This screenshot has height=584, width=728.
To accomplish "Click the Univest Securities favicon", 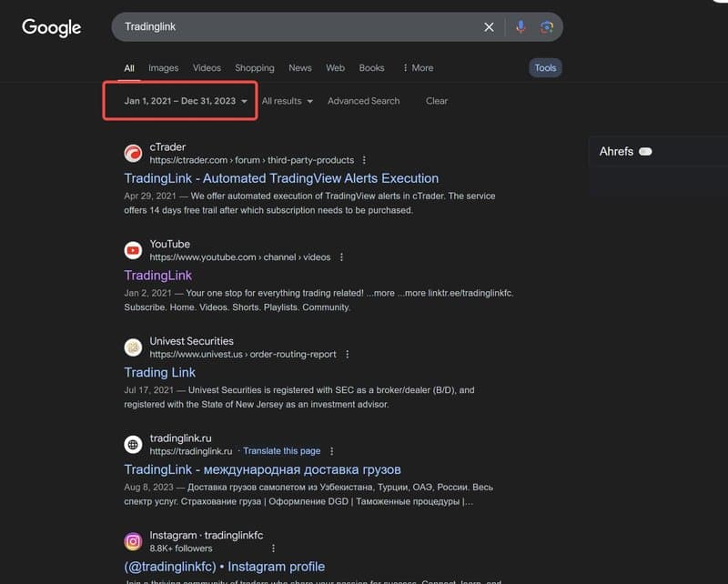I will click(134, 347).
